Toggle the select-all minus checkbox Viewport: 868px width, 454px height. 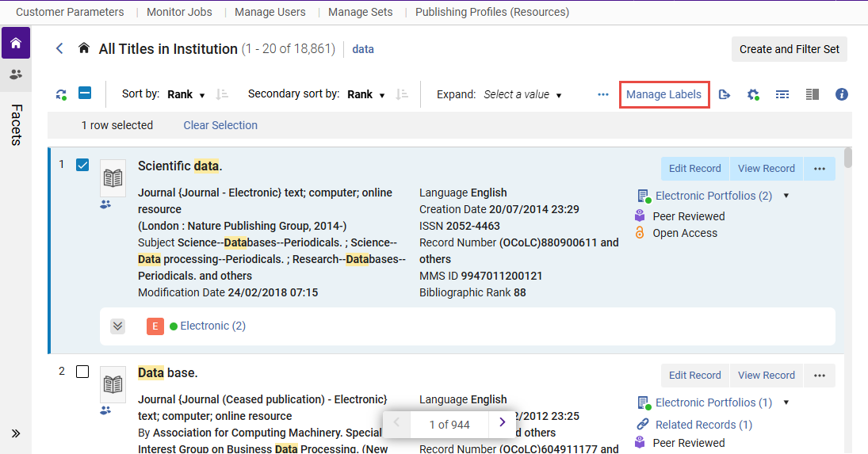pos(85,93)
